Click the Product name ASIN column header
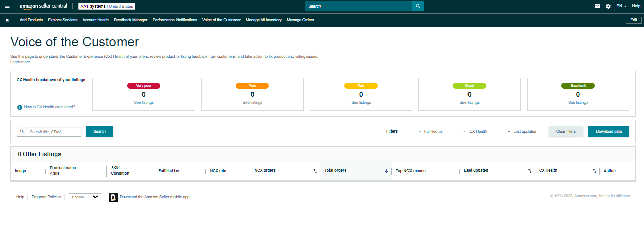644x225 pixels. (x=63, y=171)
